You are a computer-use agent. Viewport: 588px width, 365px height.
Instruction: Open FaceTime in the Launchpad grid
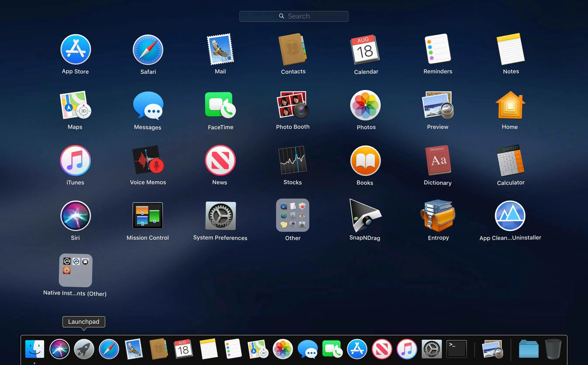pyautogui.click(x=220, y=105)
